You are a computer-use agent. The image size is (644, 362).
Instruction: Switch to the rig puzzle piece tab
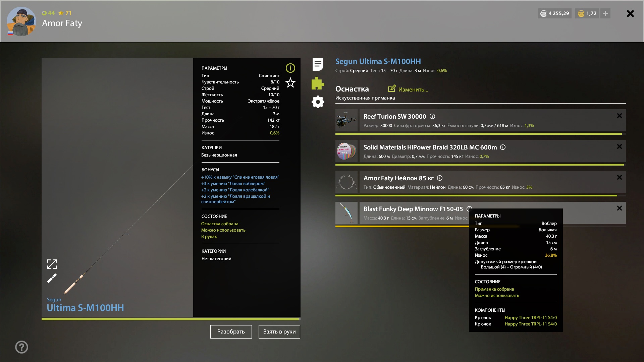coord(318,83)
